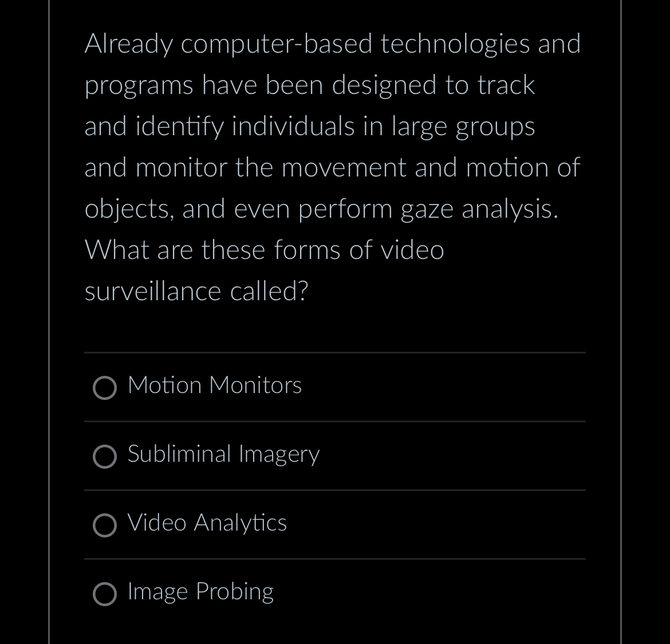
Task: Select the Subliminal Imagery radio button
Action: coord(105,457)
